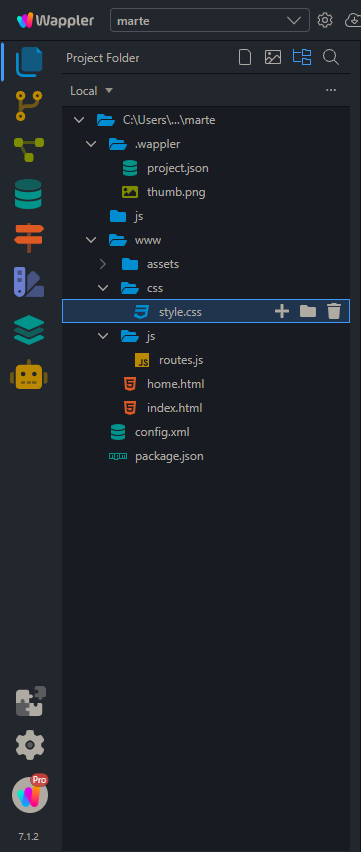Expand the assets folder
Viewport: 361px width, 852px height.
103,264
